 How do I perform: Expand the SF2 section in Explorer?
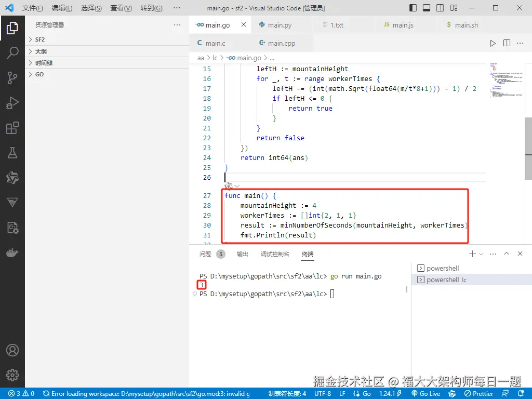(x=107, y=39)
